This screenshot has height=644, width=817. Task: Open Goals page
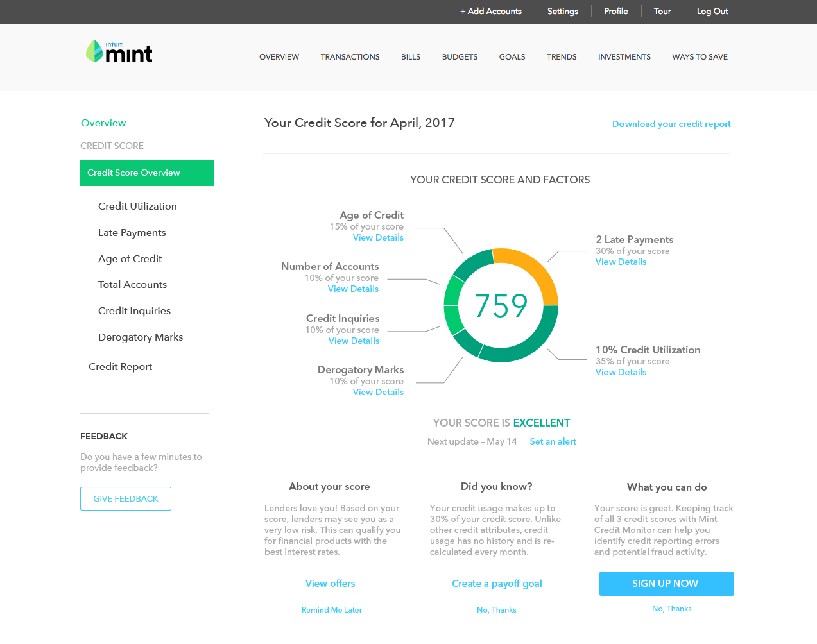click(512, 57)
